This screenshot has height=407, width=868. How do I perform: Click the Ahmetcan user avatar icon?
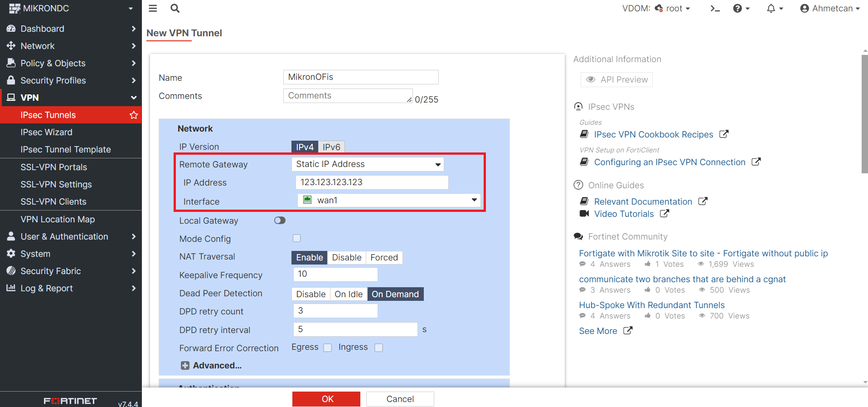coord(805,8)
